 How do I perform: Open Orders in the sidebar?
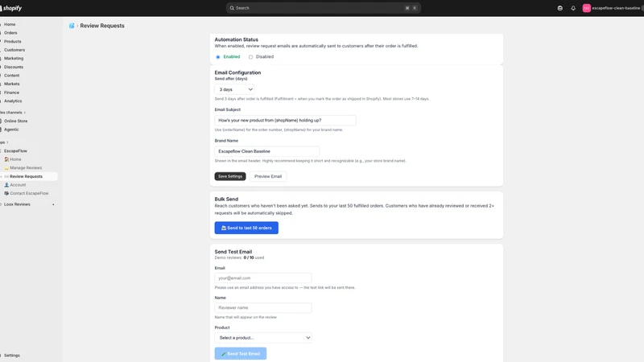tap(10, 33)
